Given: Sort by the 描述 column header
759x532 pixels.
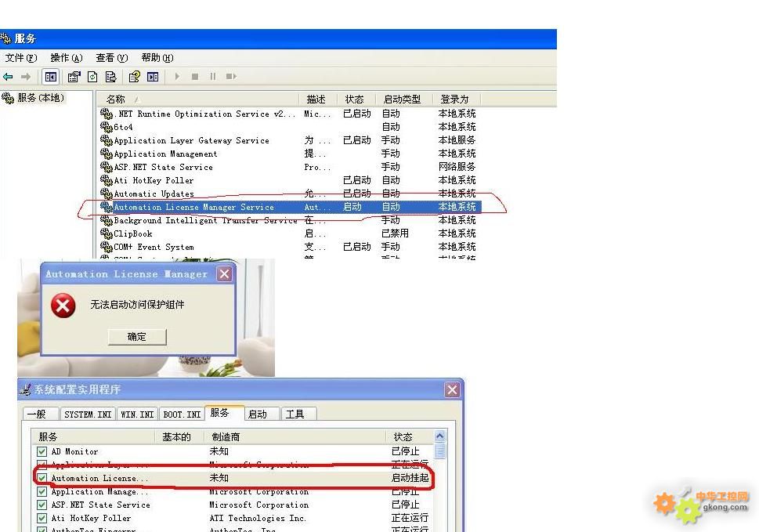Looking at the screenshot, I should coord(318,100).
